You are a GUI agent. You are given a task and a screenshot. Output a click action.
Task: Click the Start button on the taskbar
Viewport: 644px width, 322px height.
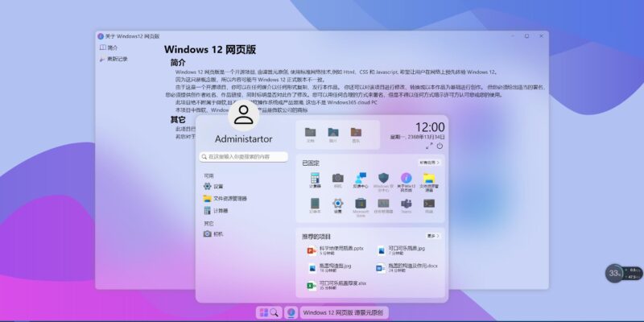click(x=264, y=312)
